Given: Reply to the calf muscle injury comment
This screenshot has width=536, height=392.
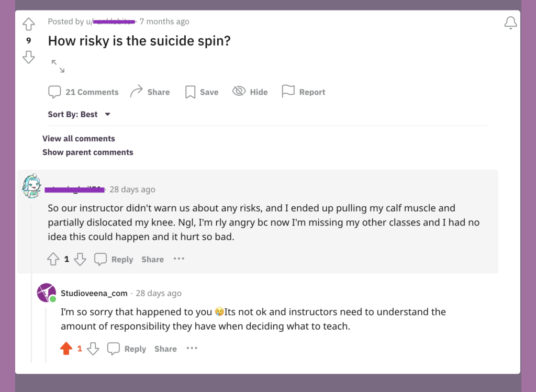Looking at the screenshot, I should (114, 259).
